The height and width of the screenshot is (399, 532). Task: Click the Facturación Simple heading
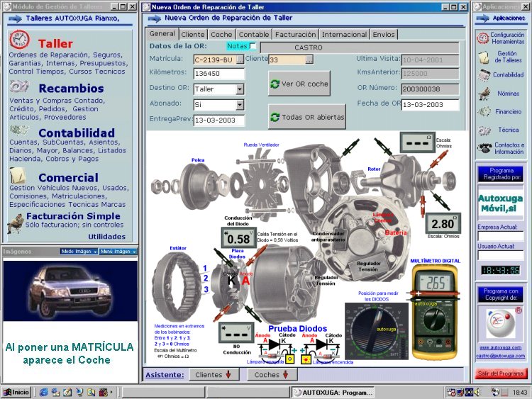point(73,216)
